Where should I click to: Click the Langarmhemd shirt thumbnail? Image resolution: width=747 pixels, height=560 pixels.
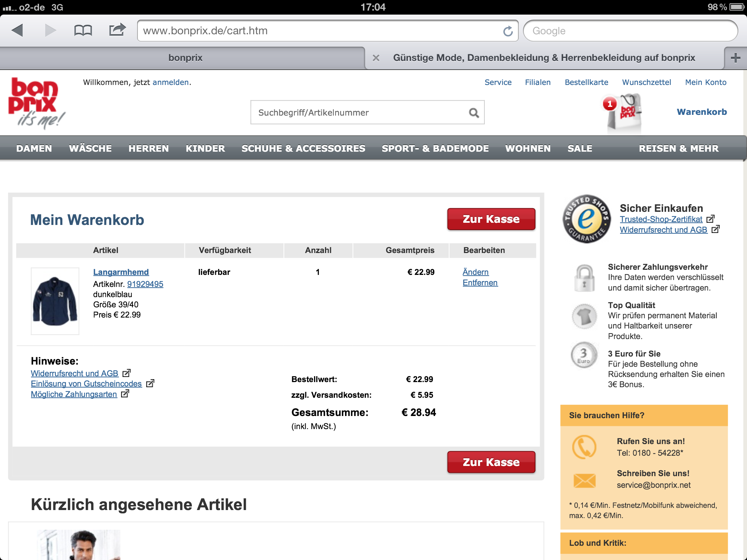(x=55, y=301)
